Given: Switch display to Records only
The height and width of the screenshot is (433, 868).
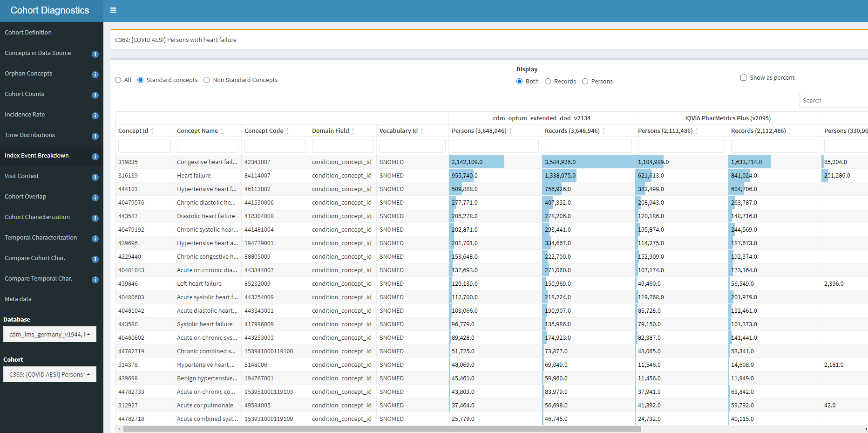Looking at the screenshot, I should [x=548, y=81].
